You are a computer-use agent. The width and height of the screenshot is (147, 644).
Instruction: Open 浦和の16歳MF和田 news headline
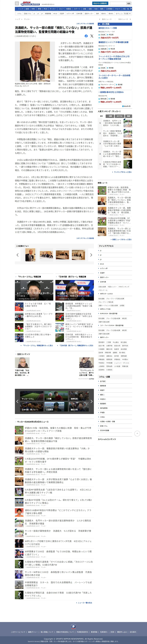click(x=58, y=512)
